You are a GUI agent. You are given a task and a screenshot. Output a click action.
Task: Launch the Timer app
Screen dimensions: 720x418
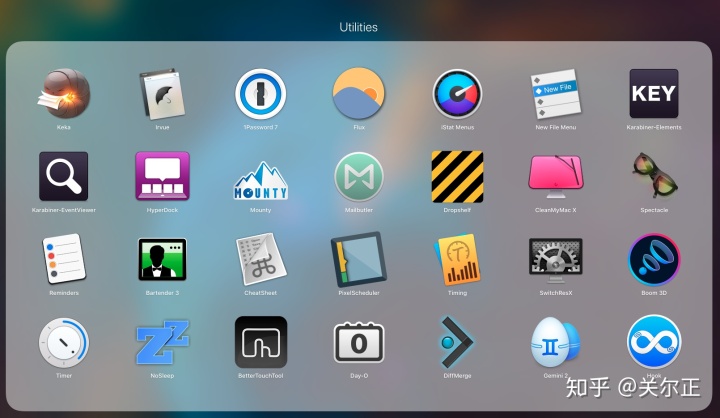point(64,342)
